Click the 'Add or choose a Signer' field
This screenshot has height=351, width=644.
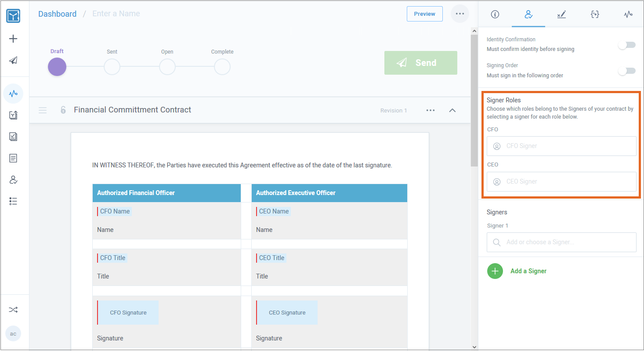[561, 242]
